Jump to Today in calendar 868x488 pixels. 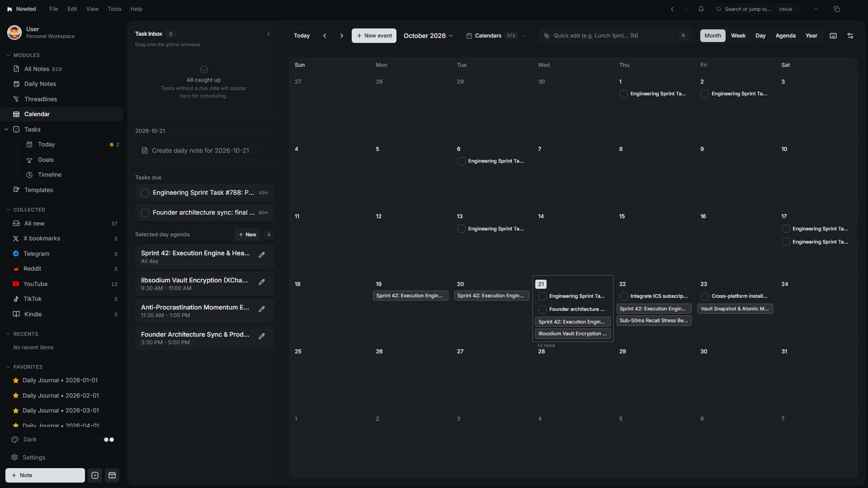click(302, 36)
